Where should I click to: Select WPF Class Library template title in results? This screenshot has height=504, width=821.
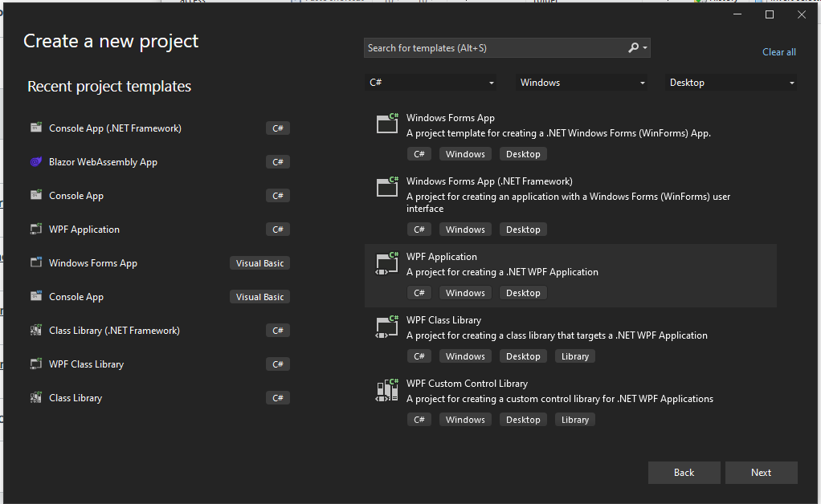[x=443, y=320]
